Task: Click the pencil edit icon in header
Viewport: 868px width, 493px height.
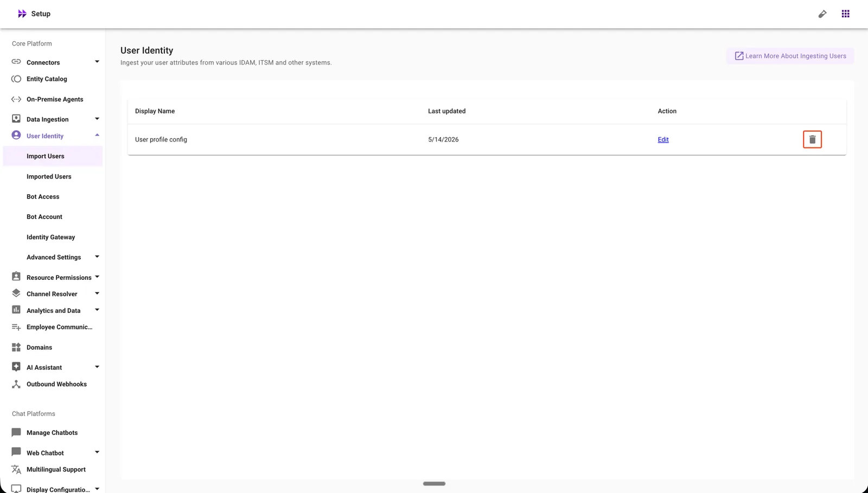Action: 822,14
